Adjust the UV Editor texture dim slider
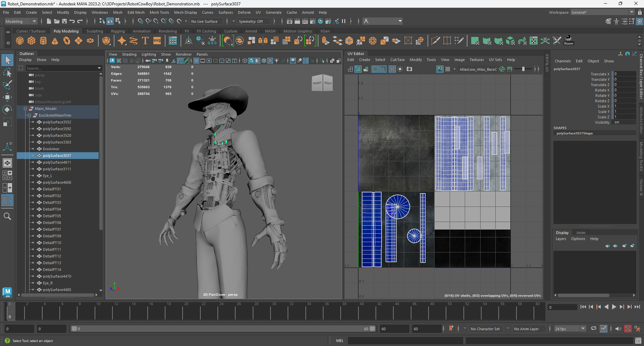The width and height of the screenshot is (644, 346). 523,69
